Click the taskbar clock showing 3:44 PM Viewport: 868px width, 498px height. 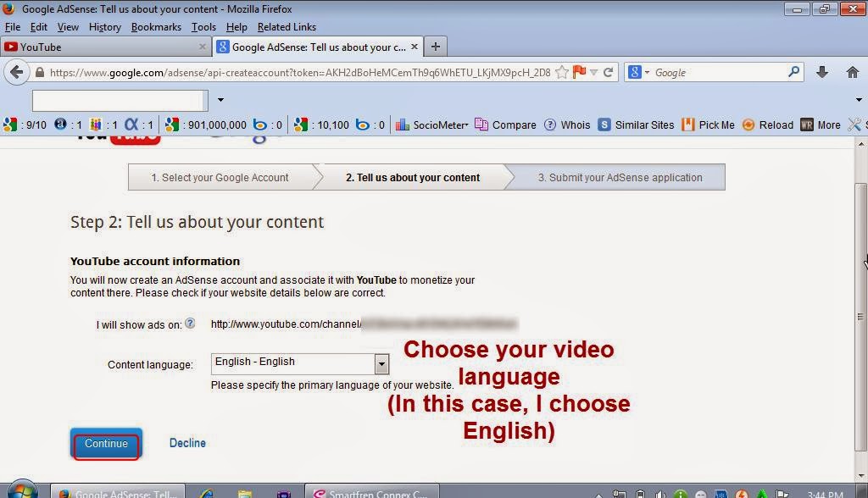tap(826, 494)
